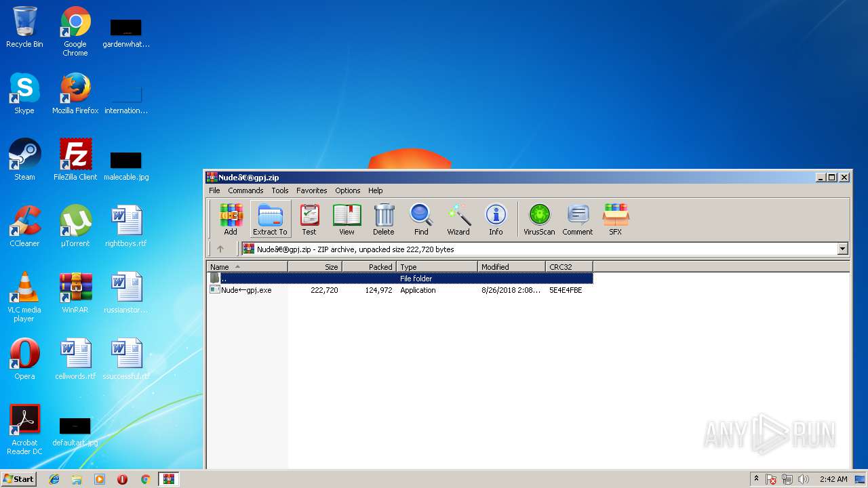Select the Opera desktop shortcut
This screenshot has height=488, width=868.
tap(24, 359)
